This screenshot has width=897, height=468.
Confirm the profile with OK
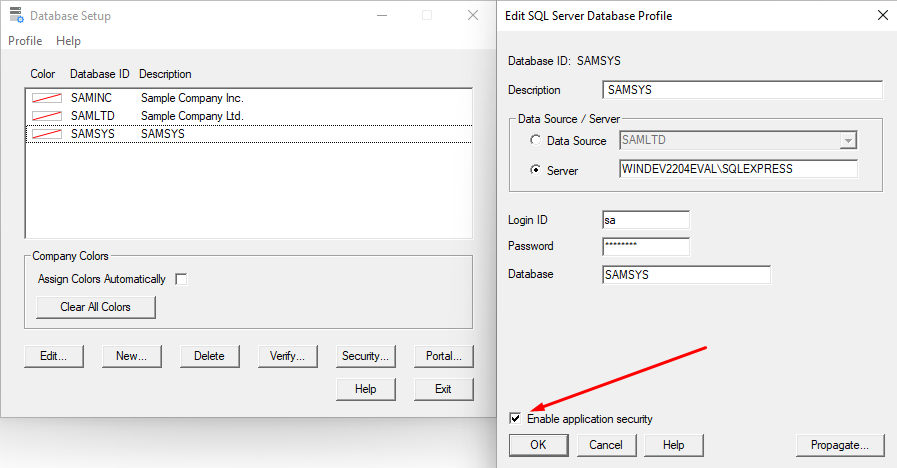pyautogui.click(x=538, y=445)
